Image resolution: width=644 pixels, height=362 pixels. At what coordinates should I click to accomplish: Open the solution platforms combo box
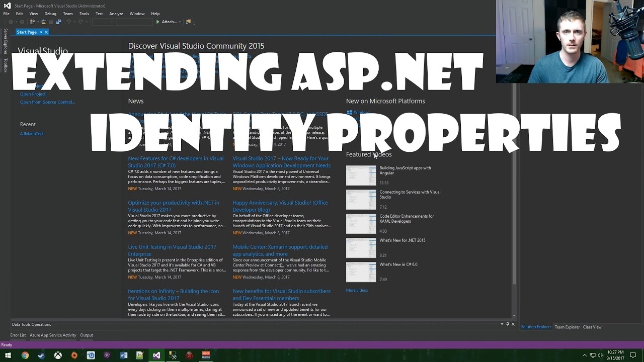134,22
